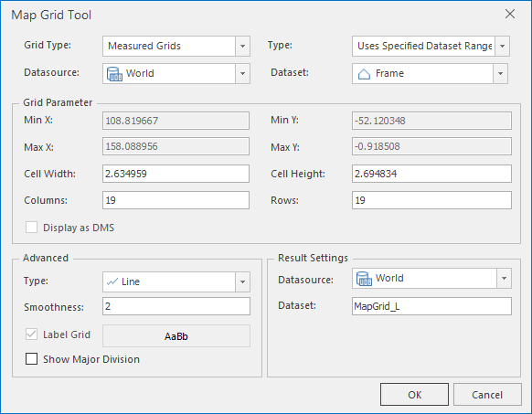Open the top Datasource World dropdown arrow
The image size is (532, 414).
point(242,74)
